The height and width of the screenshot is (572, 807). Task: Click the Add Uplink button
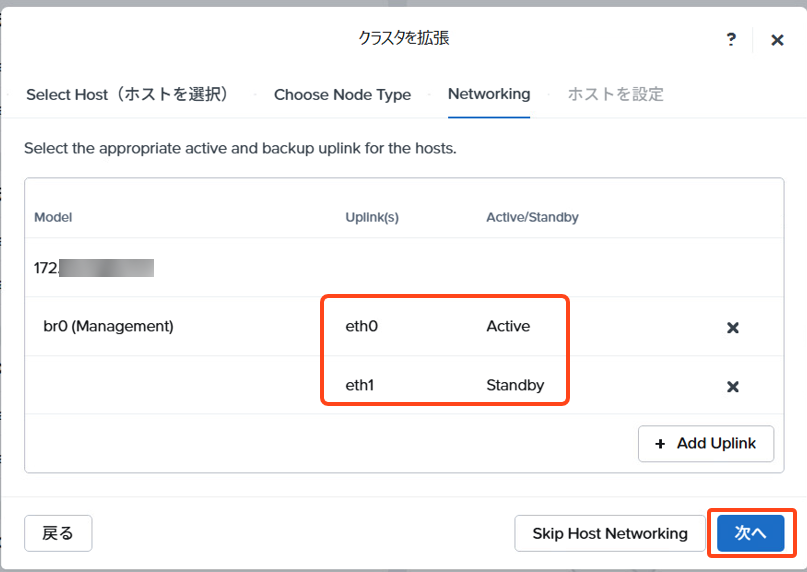click(x=706, y=443)
